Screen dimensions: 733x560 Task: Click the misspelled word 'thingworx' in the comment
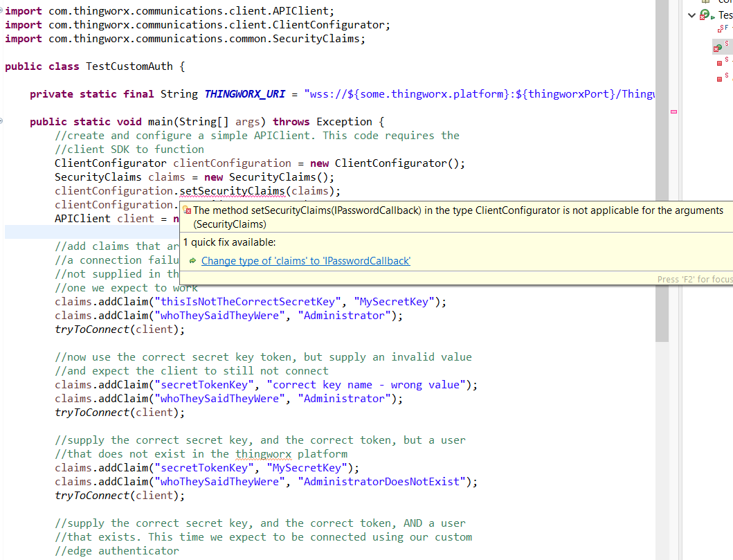click(263, 453)
